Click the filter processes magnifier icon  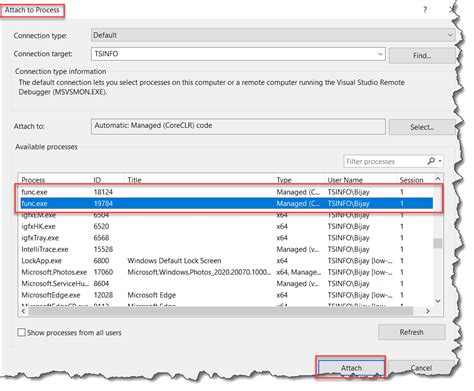431,161
